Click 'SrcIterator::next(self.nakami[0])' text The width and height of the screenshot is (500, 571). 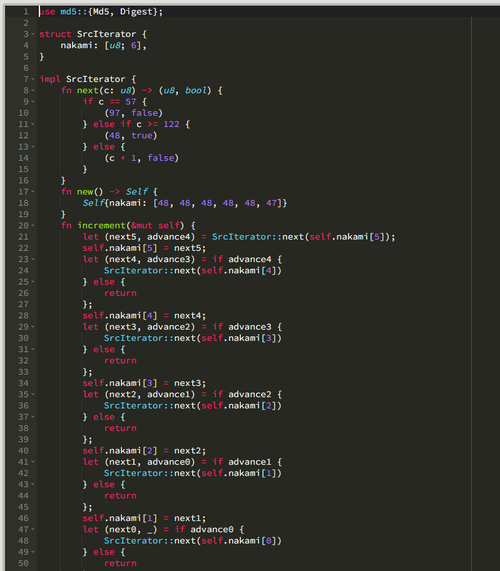point(193,541)
